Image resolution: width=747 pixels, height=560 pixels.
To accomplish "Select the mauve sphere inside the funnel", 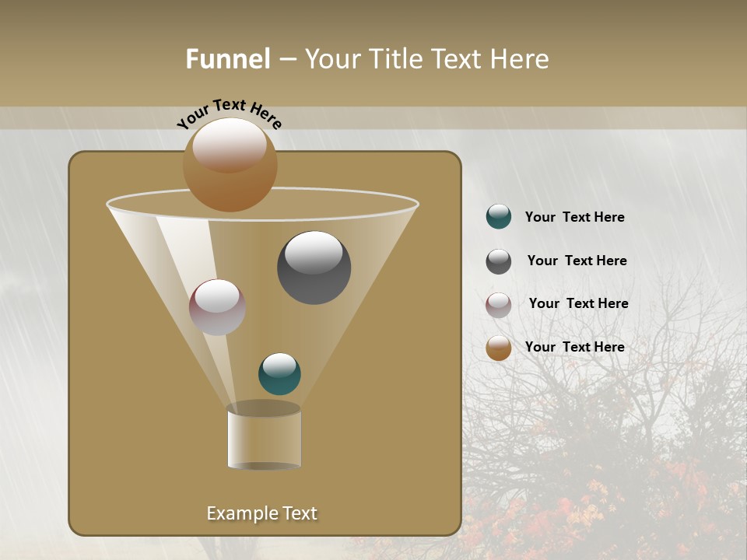I will [217, 307].
